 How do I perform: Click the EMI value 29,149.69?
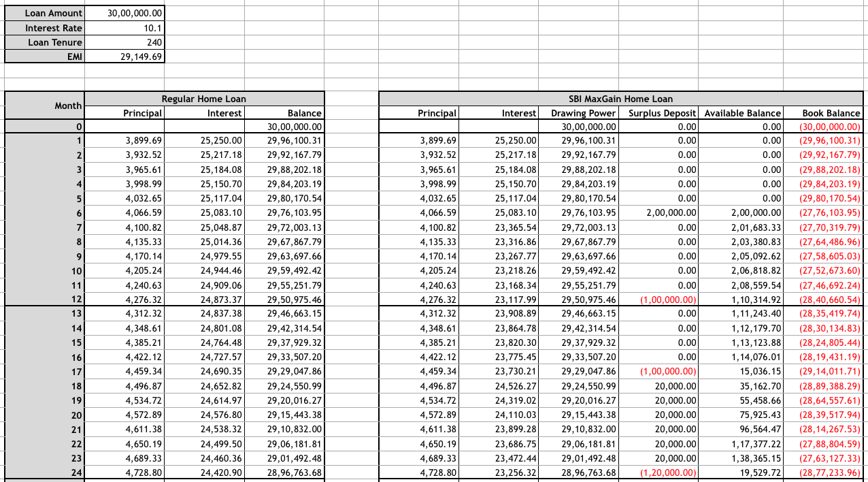coord(124,57)
